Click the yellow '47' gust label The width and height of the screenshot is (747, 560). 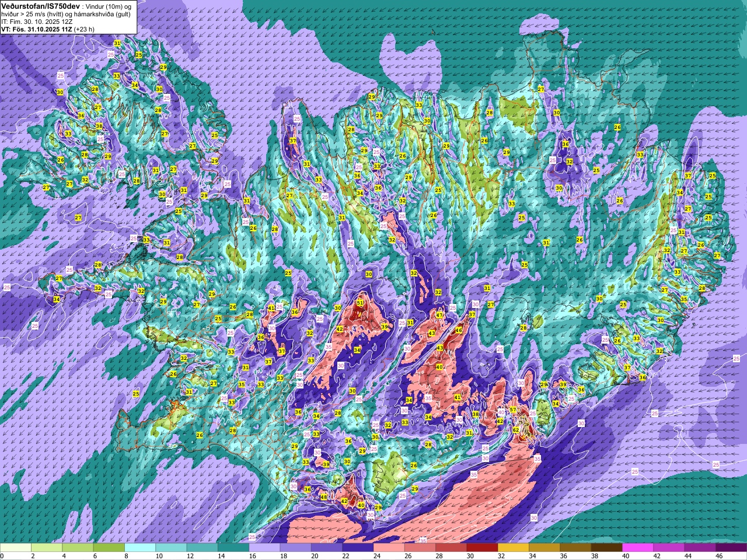[x=439, y=315]
